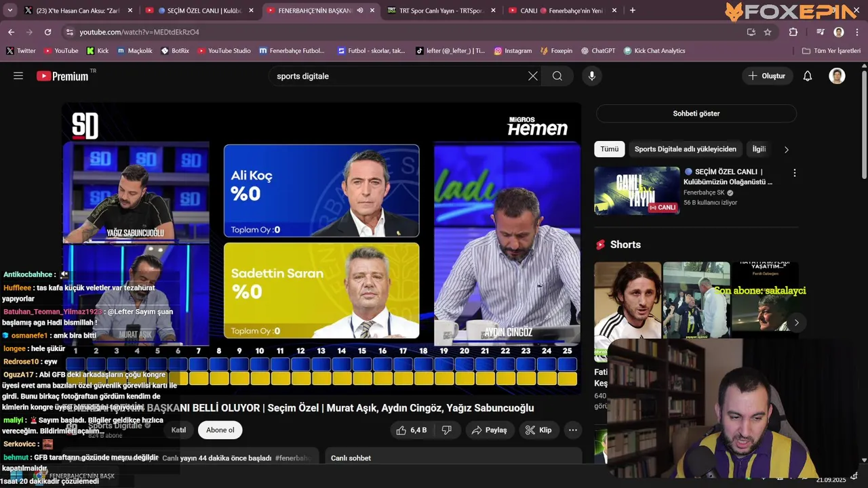Open the SEÇİM ÖZEL CANLI video thumbnail
This screenshot has width=868, height=488.
[637, 190]
